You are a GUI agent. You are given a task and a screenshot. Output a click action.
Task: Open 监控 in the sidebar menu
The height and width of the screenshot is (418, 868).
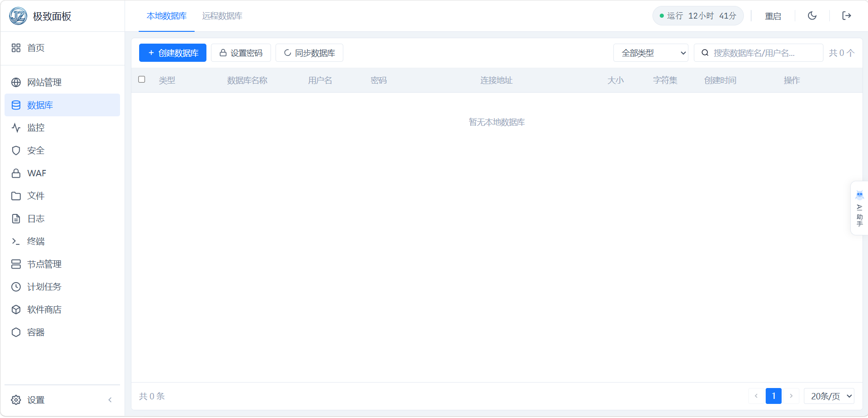(62, 128)
